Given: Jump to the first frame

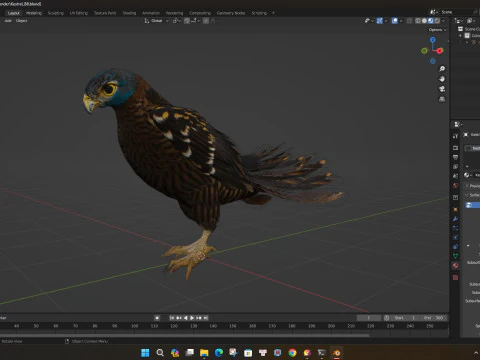Looking at the screenshot, I should (172, 318).
